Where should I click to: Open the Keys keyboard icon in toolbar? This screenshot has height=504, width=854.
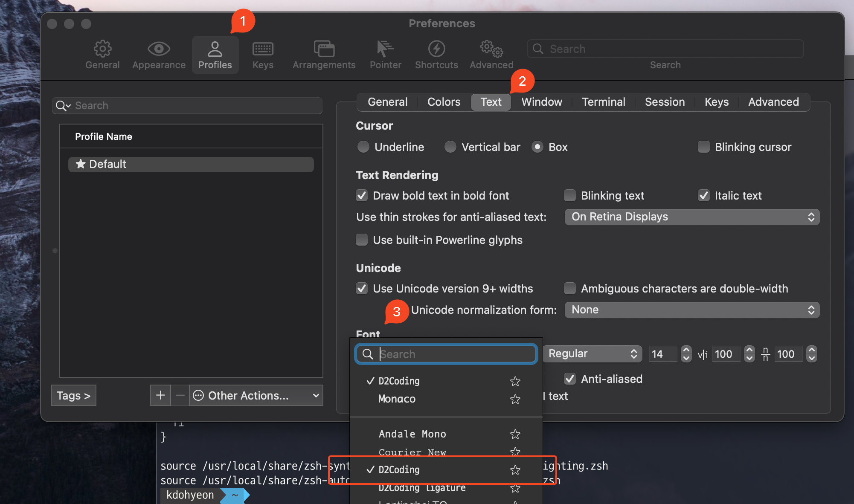[x=263, y=49]
